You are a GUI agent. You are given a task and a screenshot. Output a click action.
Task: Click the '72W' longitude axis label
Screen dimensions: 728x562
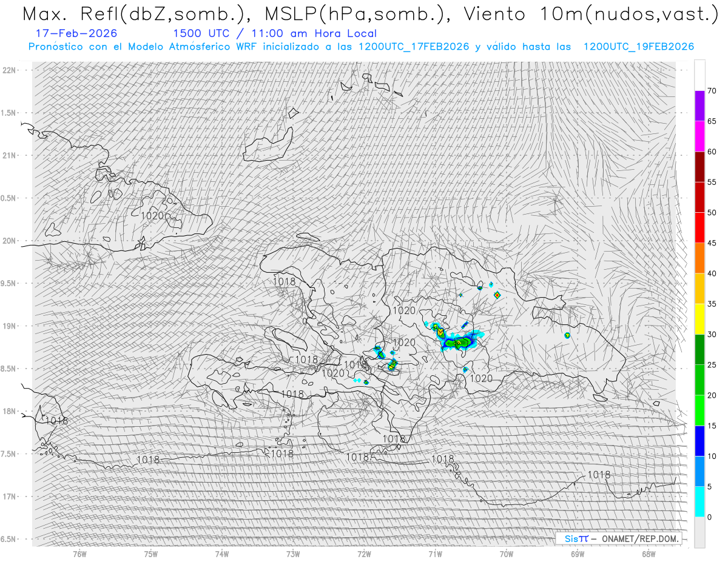(x=364, y=554)
